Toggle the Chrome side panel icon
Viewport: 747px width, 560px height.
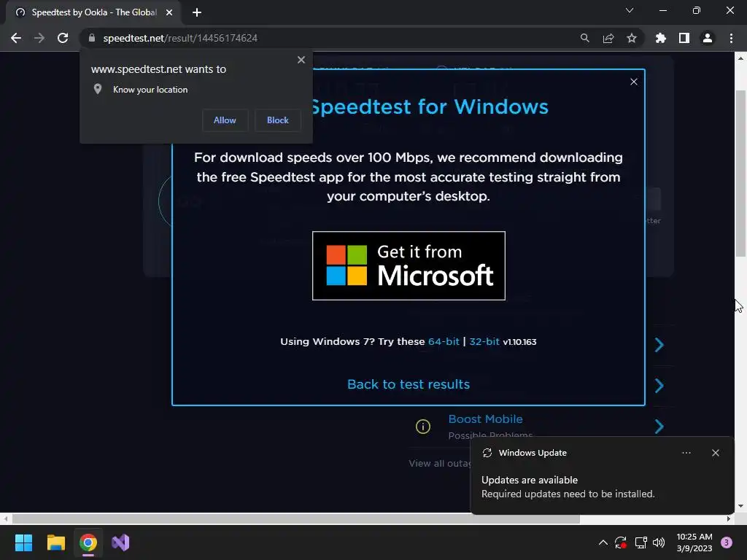point(684,38)
